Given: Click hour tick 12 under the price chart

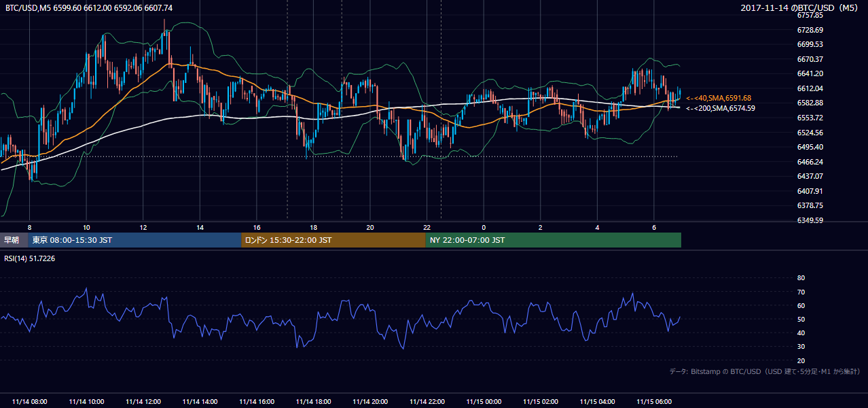Looking at the screenshot, I should pyautogui.click(x=143, y=227).
